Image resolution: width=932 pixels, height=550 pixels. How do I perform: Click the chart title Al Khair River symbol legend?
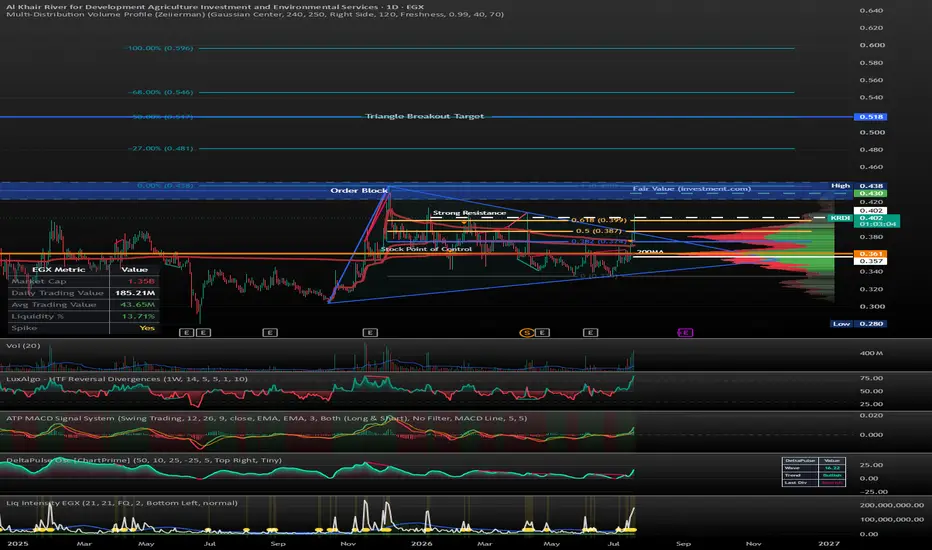coord(215,7)
